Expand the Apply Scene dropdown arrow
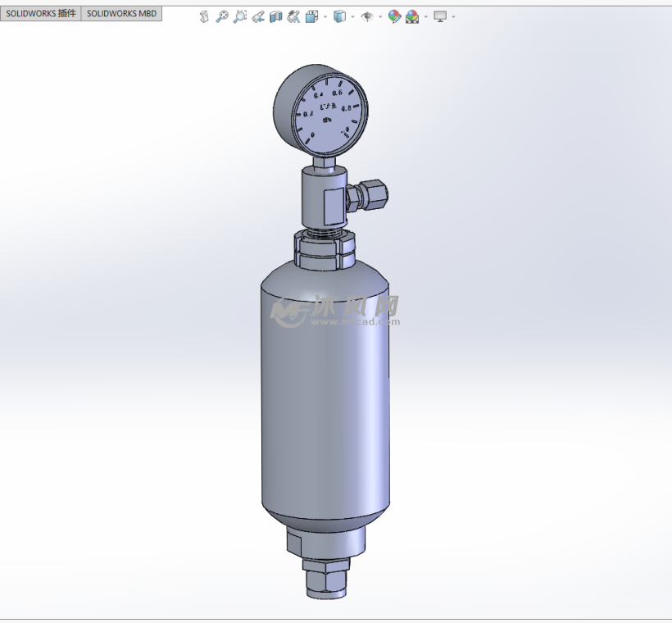The image size is (672, 623). tap(425, 16)
